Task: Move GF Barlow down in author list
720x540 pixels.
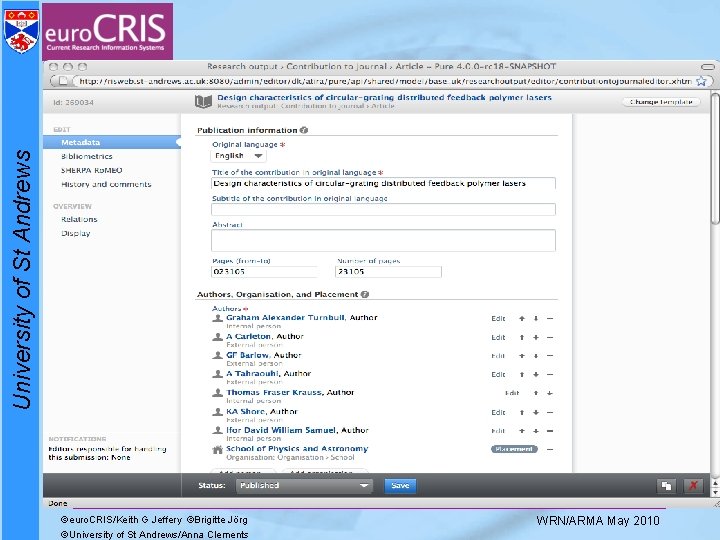Action: click(536, 355)
